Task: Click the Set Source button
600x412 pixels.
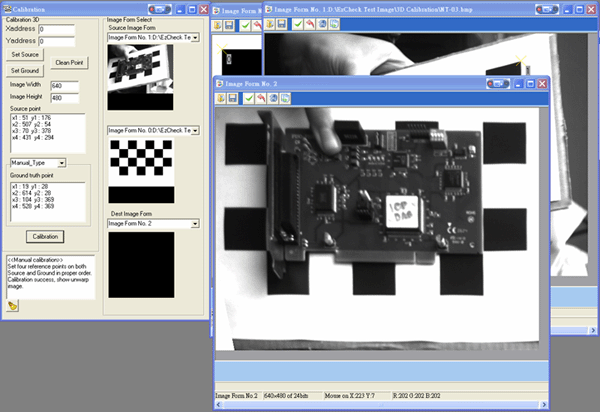Action: tap(25, 54)
